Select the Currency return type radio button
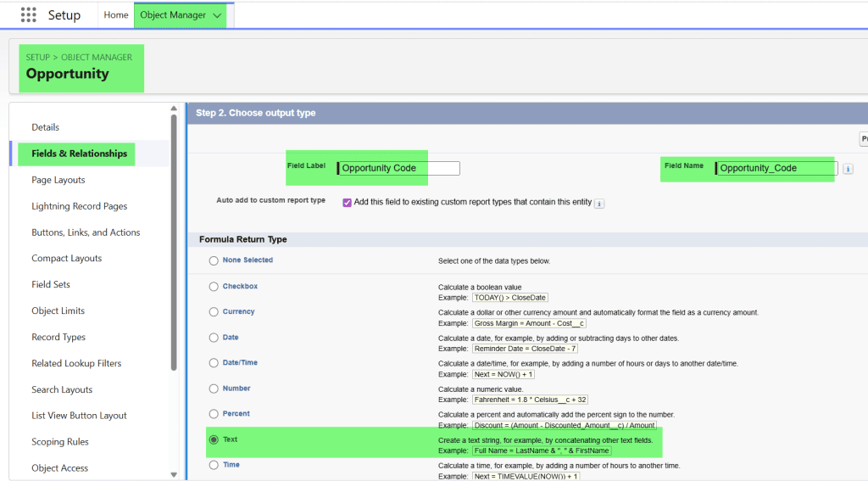 (x=214, y=312)
